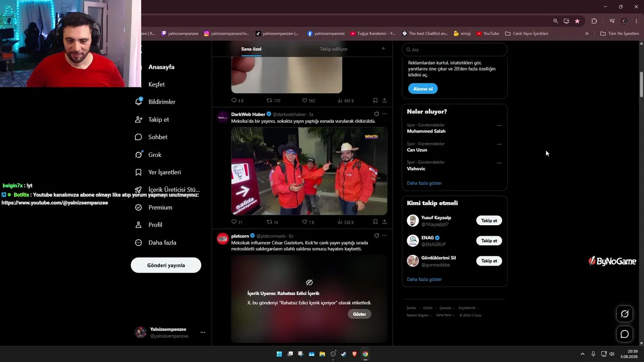Repost the DarkWeb Haber post

[272, 222]
